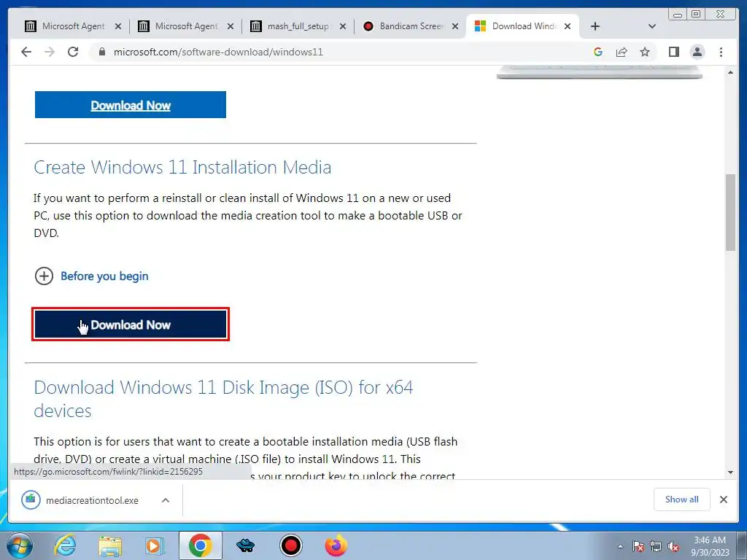Launch Internet Explorer from taskbar

click(65, 545)
